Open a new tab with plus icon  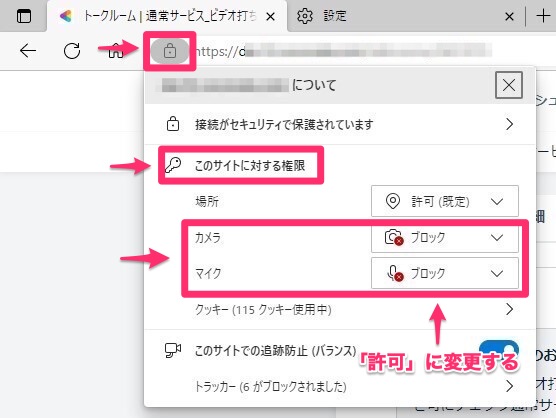(543, 16)
